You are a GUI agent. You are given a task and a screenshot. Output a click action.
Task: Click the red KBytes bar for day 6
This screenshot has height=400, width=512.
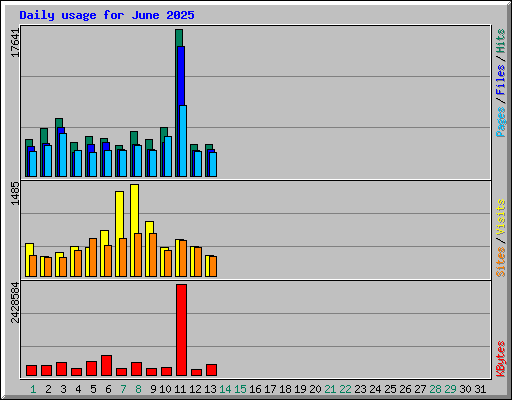(106, 366)
